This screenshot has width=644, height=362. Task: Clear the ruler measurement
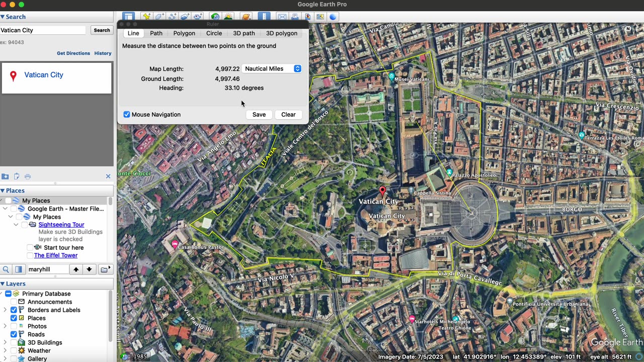(288, 115)
